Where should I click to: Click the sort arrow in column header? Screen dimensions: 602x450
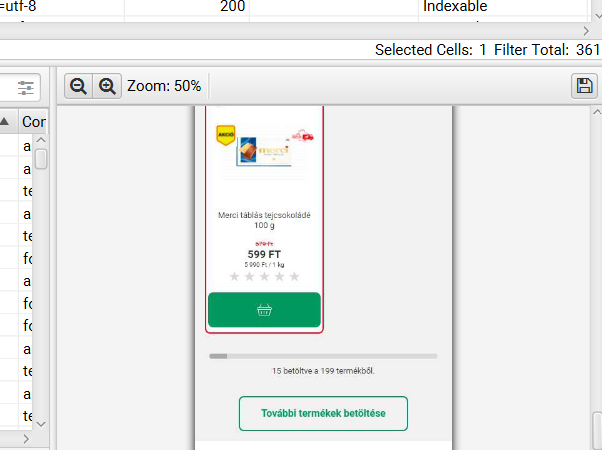click(4, 122)
